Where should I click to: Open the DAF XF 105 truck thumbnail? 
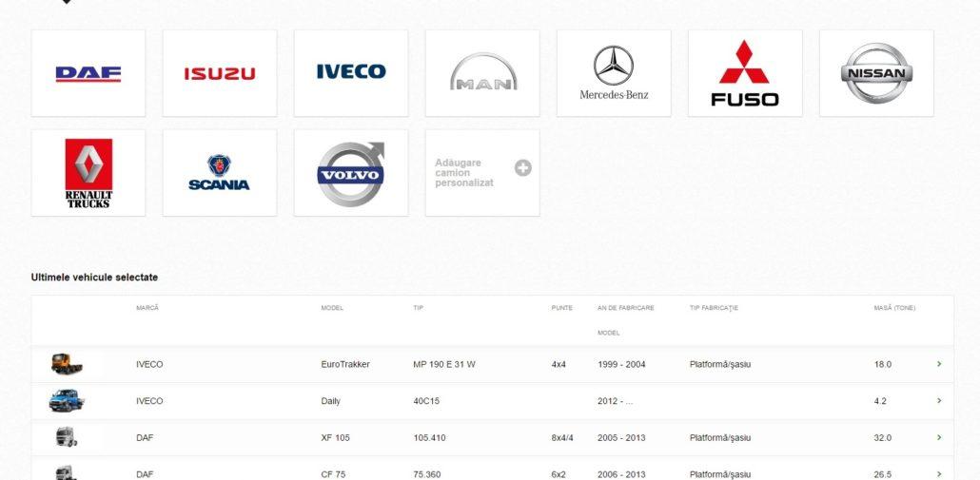click(67, 437)
